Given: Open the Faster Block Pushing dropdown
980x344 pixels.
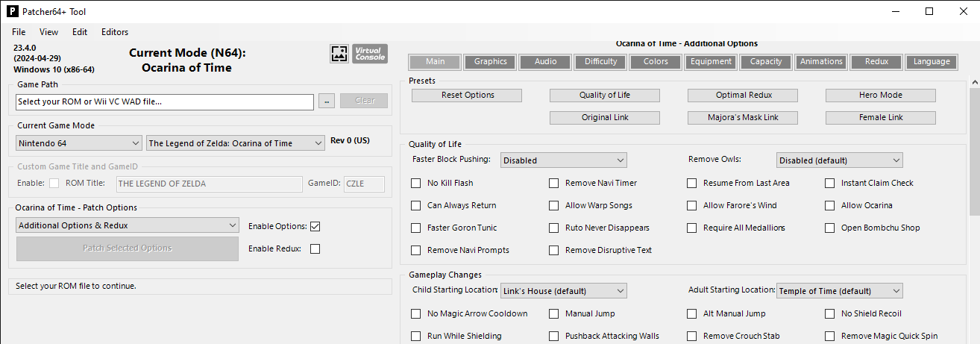Looking at the screenshot, I should 564,160.
